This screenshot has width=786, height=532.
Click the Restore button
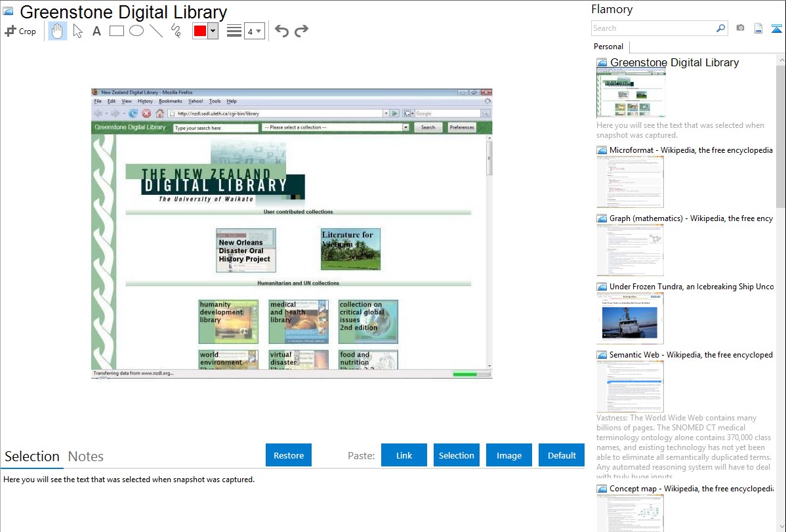click(289, 455)
